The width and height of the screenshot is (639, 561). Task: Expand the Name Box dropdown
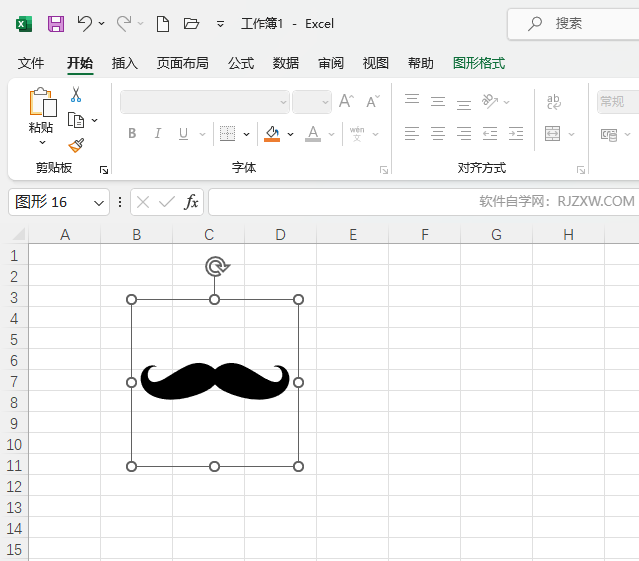click(x=99, y=202)
